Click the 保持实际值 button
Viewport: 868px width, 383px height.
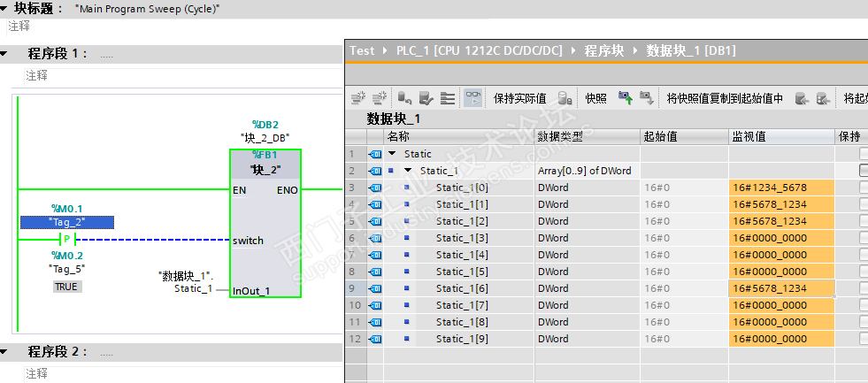click(519, 98)
